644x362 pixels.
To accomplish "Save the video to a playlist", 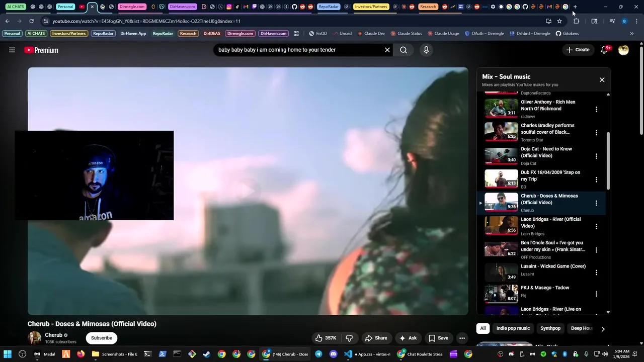I will click(x=438, y=338).
